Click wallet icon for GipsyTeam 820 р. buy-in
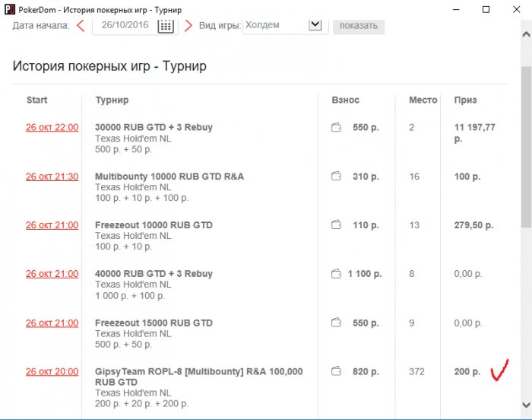532x420 pixels. 336,371
